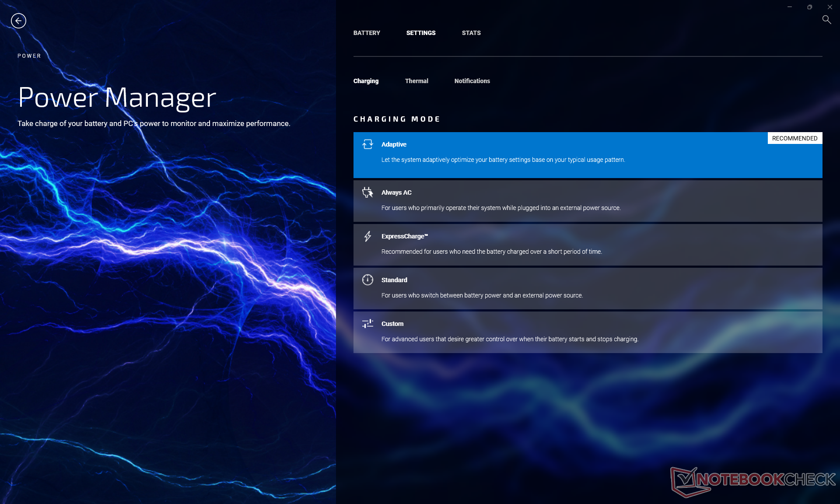Open the Notifications sub-tab
Screen dimensions: 840x504
point(472,81)
